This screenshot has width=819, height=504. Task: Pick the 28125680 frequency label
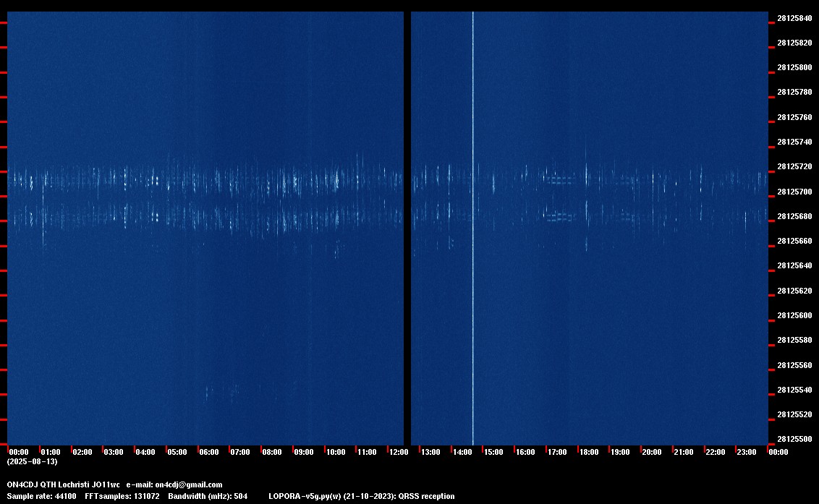[794, 216]
